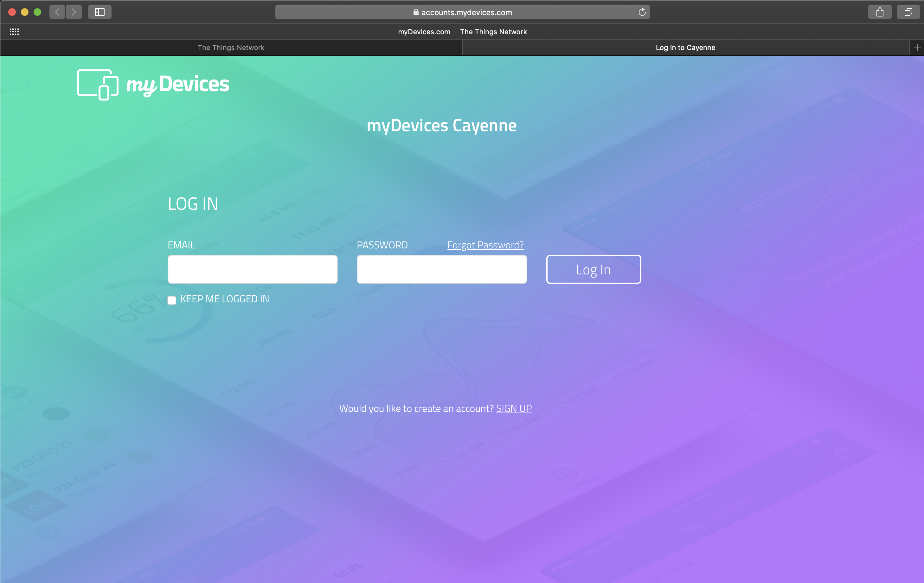The image size is (924, 583).
Task: Focus the Password input field
Action: (x=442, y=269)
